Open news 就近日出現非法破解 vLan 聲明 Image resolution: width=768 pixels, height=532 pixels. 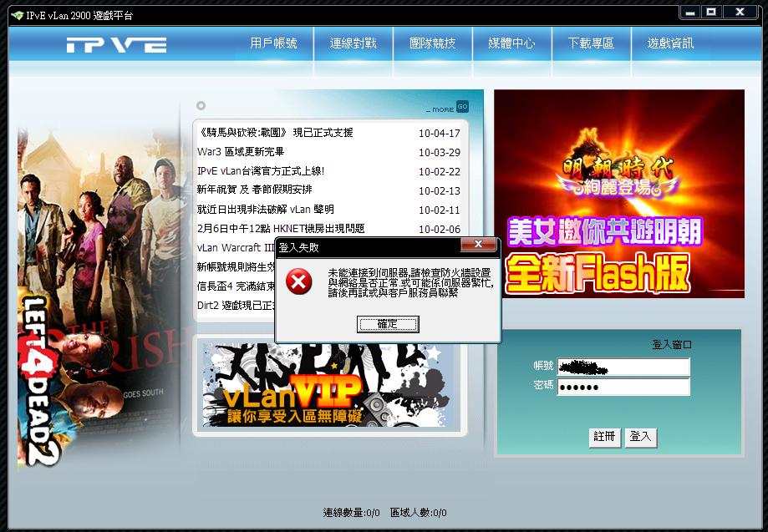[x=266, y=210]
